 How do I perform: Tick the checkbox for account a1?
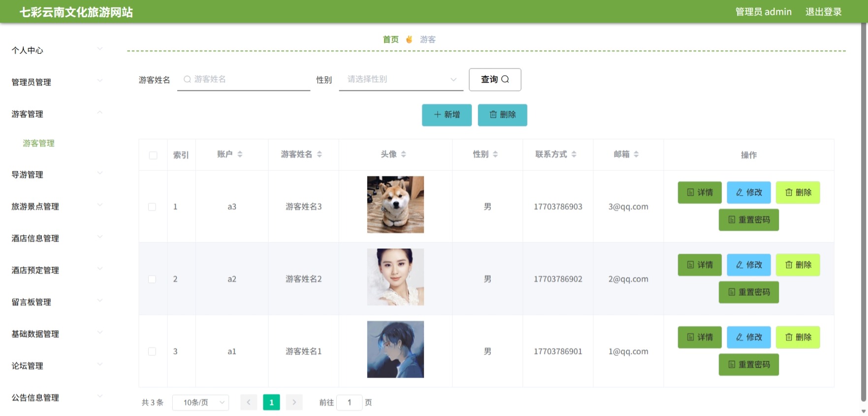click(152, 351)
